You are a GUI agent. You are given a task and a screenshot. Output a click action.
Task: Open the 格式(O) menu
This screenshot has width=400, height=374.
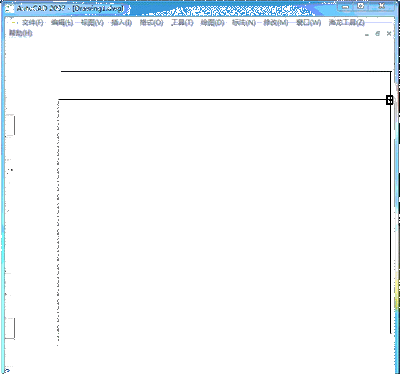[151, 23]
